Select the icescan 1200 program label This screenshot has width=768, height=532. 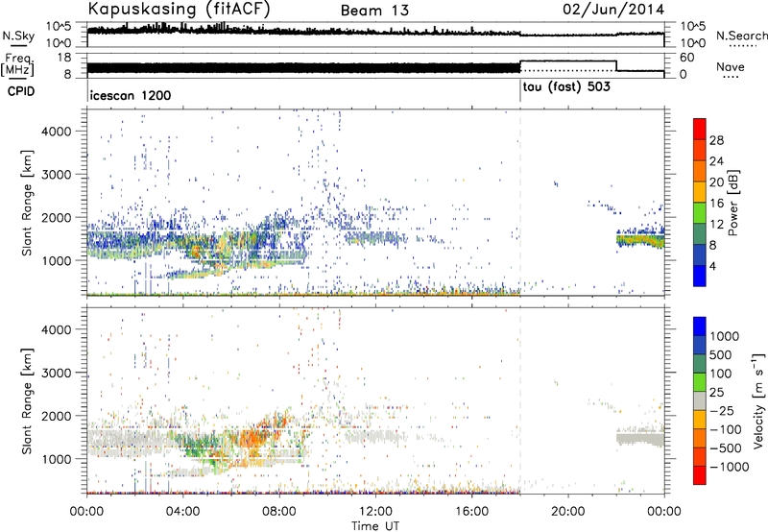(131, 95)
